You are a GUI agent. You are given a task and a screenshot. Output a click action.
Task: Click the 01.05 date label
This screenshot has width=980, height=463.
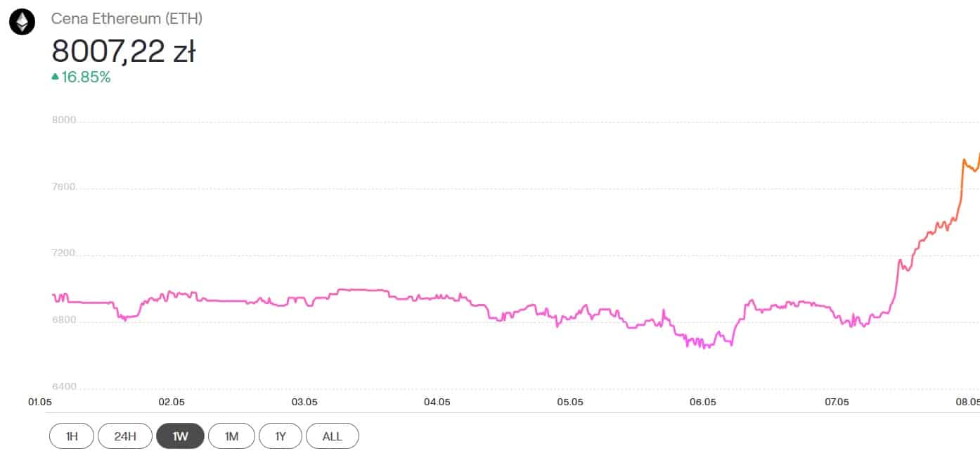39,402
